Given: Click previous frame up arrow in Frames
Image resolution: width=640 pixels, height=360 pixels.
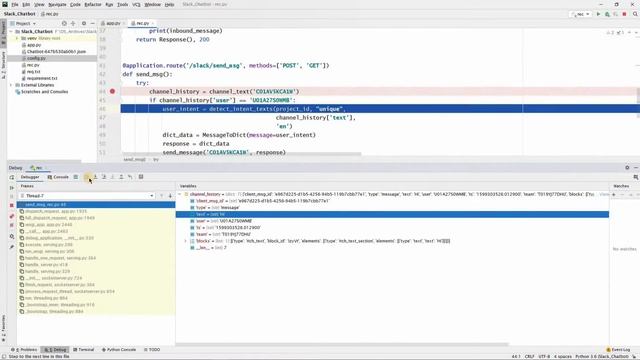Looking at the screenshot, I should [x=162, y=196].
